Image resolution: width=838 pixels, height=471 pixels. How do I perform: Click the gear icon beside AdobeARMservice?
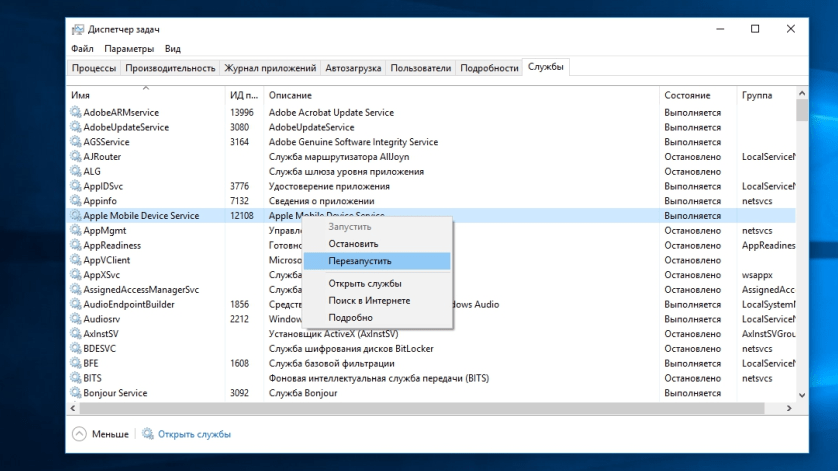[76, 113]
